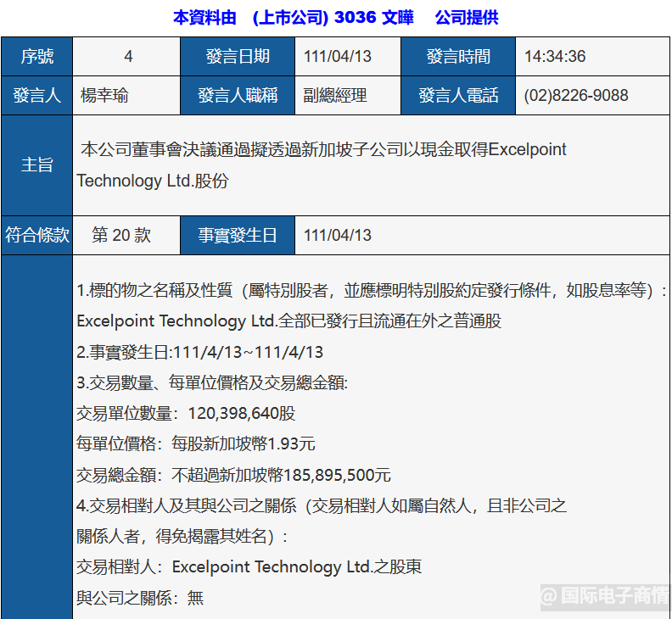The width and height of the screenshot is (672, 619).
Task: Select the 發言人電話 header cell
Action: [458, 96]
